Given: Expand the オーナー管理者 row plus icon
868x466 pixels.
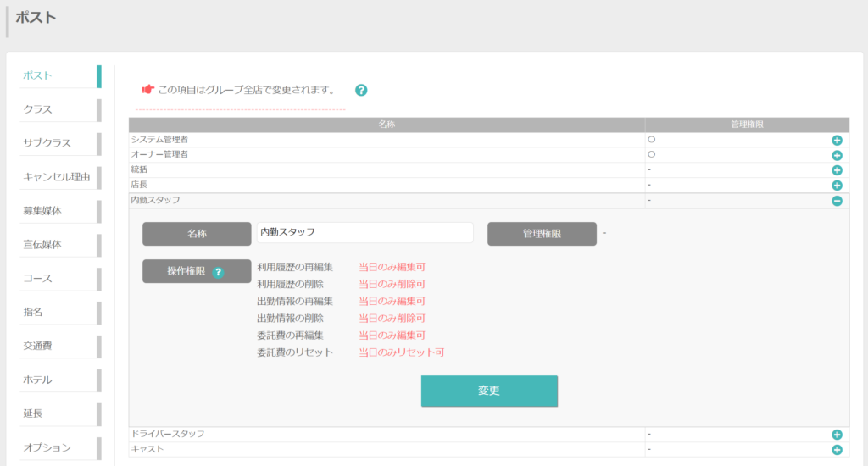Looking at the screenshot, I should pos(837,156).
